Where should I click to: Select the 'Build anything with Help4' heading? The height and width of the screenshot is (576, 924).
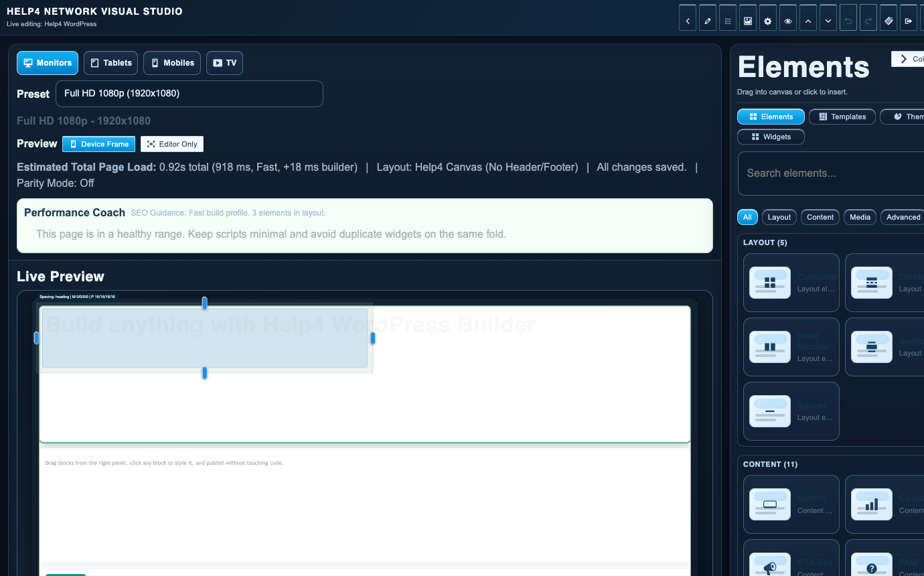coord(290,325)
